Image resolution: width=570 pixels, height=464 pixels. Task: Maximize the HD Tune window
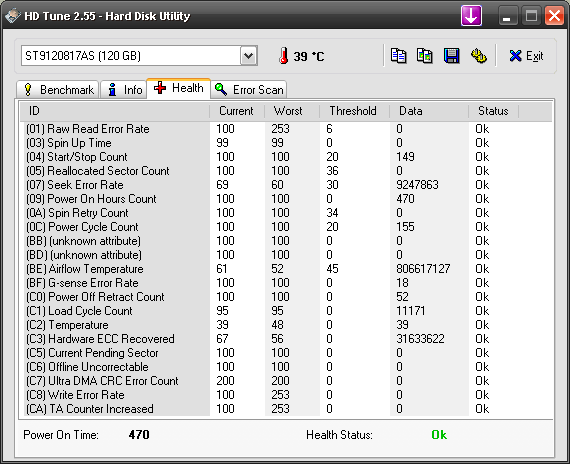(531, 16)
